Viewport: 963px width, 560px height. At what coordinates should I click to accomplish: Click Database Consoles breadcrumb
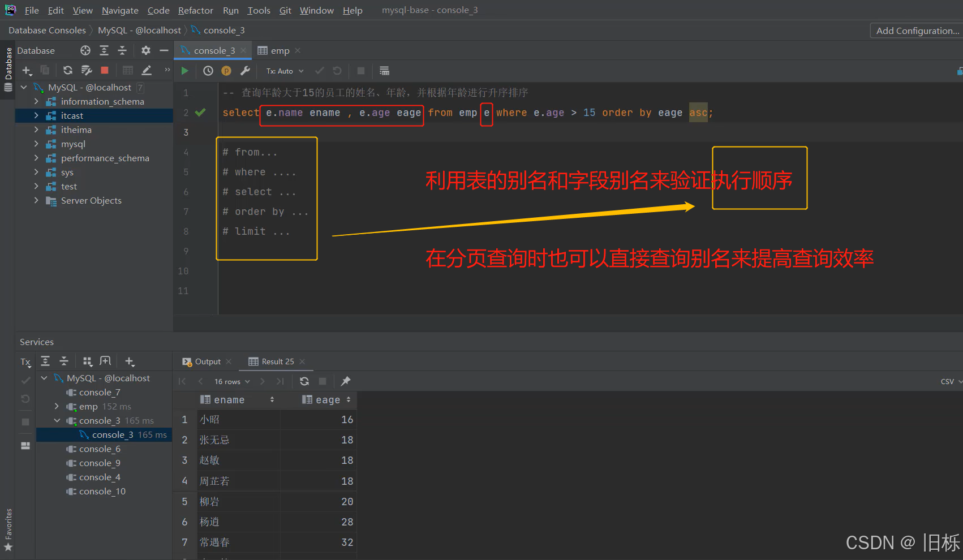(47, 30)
